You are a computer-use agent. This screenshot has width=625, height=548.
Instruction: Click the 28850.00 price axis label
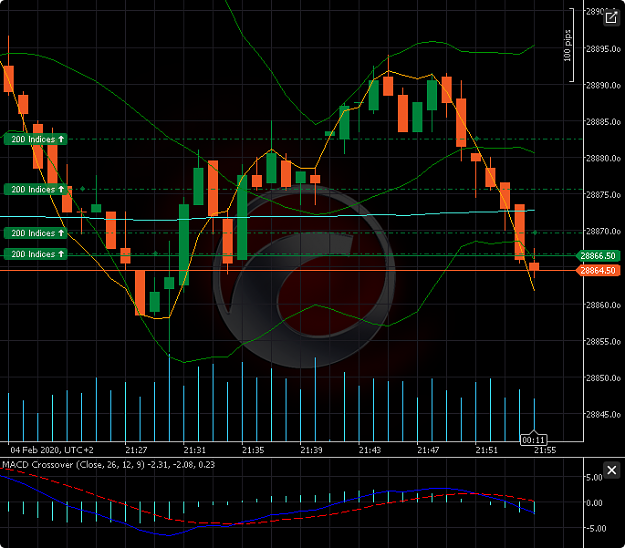603,378
